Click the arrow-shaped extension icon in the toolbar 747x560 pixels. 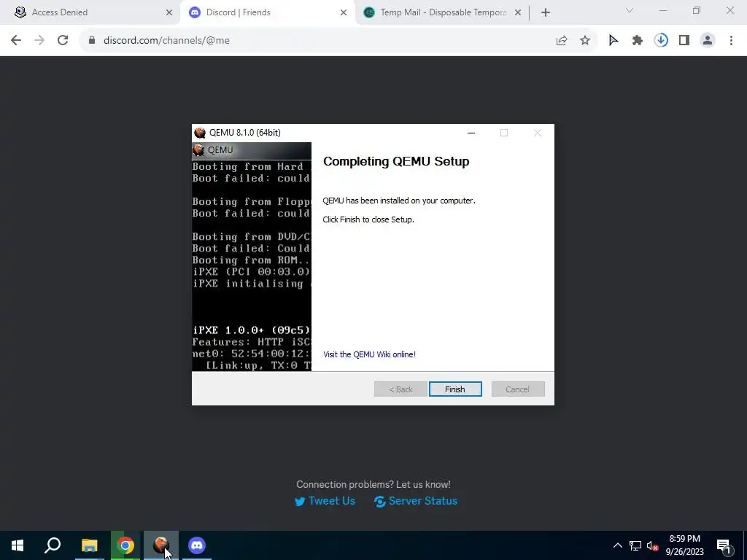point(614,41)
